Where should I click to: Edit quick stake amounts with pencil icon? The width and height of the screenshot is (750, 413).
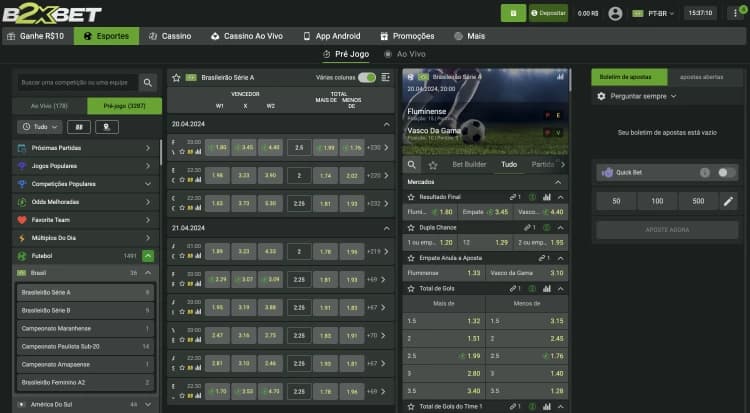pos(728,201)
